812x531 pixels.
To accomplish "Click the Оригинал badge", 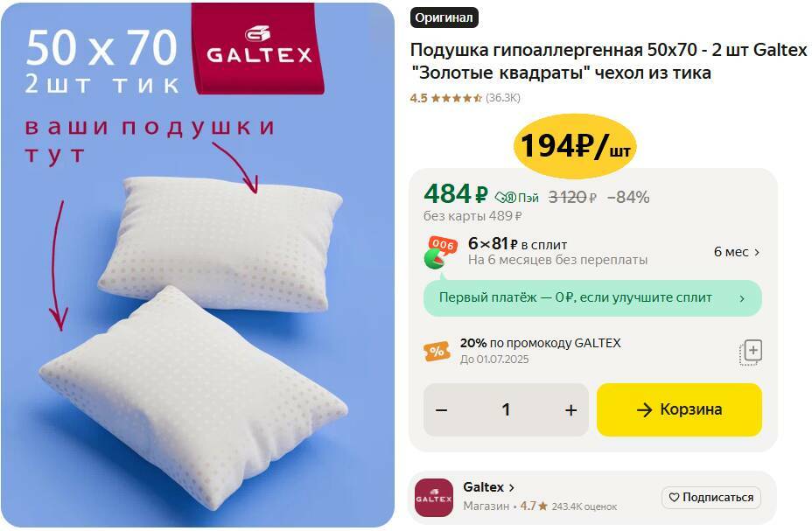I will [444, 17].
